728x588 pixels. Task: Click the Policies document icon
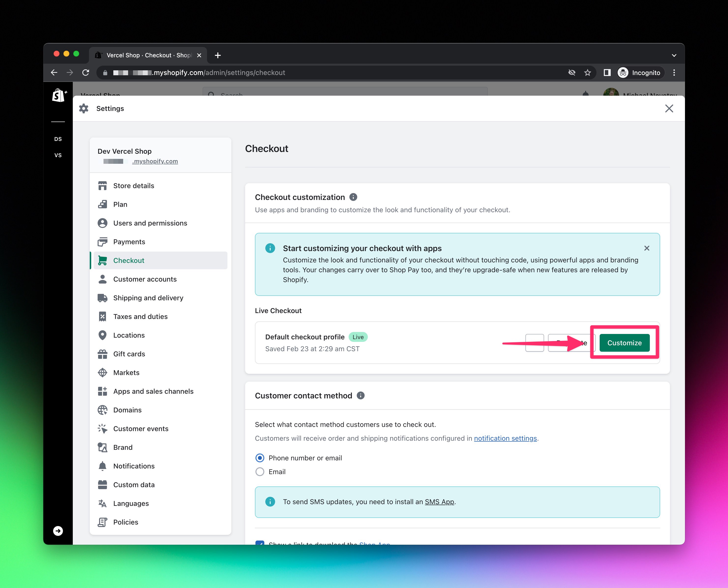[102, 522]
